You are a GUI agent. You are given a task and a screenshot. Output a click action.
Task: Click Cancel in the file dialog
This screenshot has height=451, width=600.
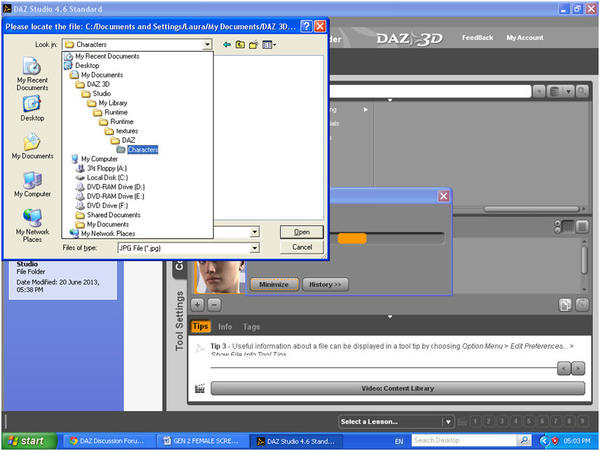[302, 247]
